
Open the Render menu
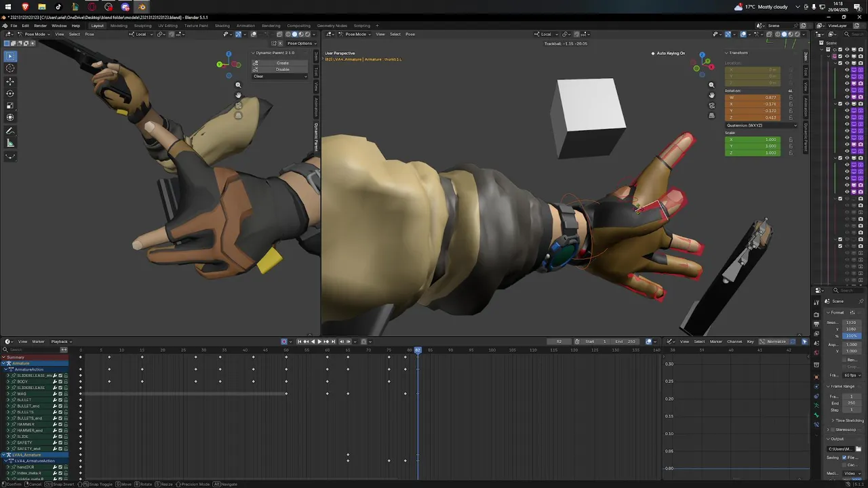[41, 26]
